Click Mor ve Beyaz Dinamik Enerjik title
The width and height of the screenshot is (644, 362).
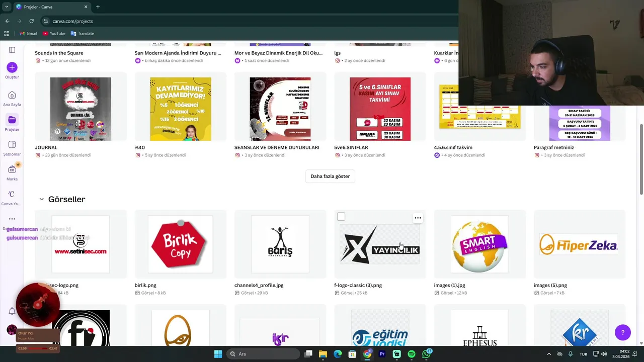[279, 53]
